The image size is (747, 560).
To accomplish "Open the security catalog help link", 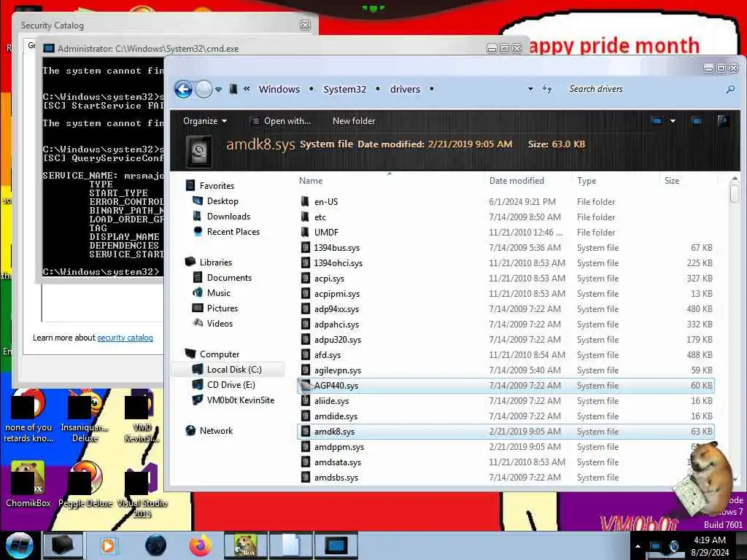I will tap(125, 338).
